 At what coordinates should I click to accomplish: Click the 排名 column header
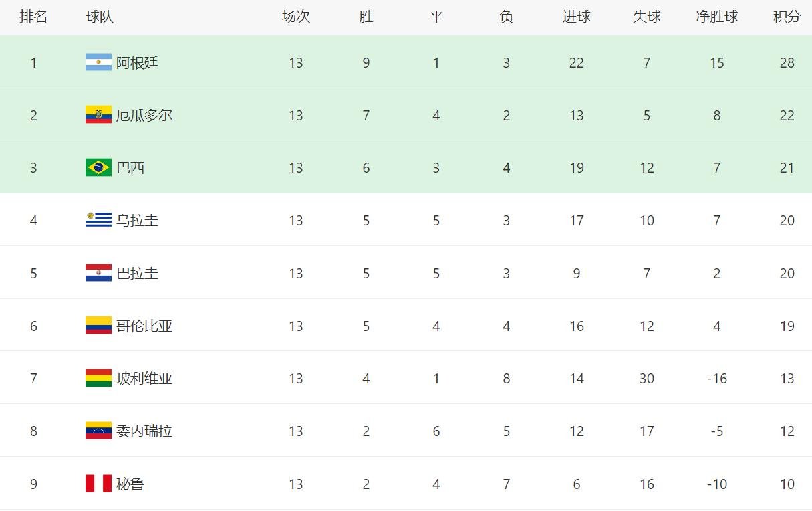[33, 17]
